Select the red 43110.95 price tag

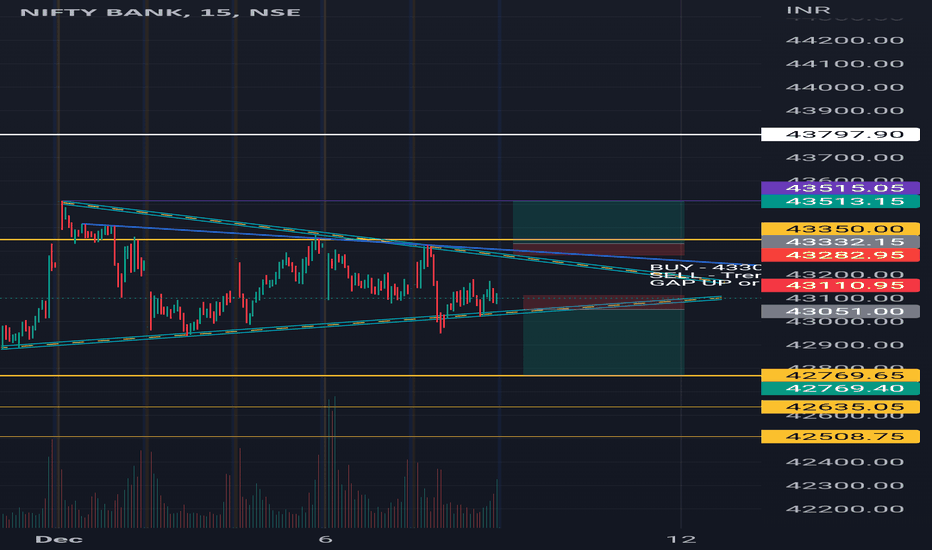tap(840, 285)
